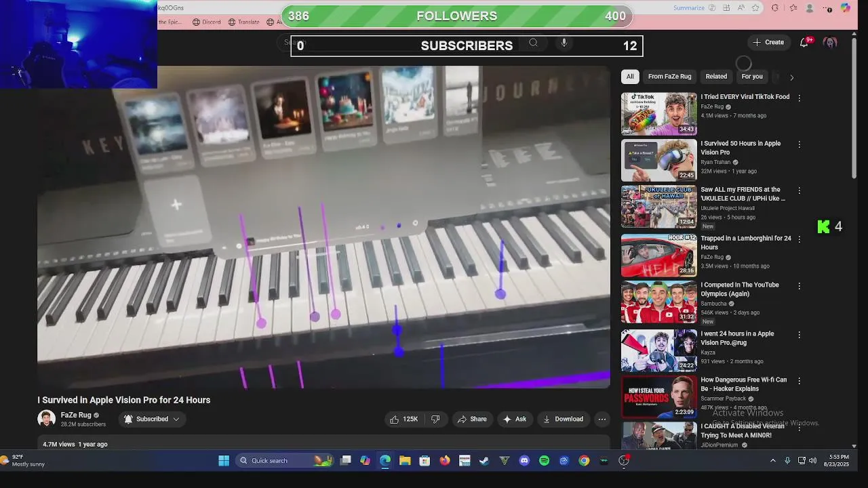Open options for Free Wi-Fi Hacker video
This screenshot has width=868, height=488.
coord(799,381)
